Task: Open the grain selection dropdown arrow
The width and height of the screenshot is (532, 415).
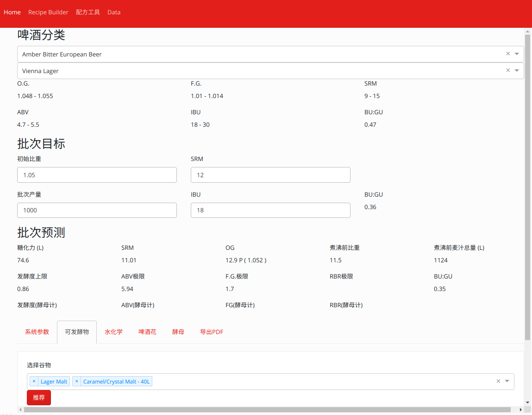Action: point(507,381)
